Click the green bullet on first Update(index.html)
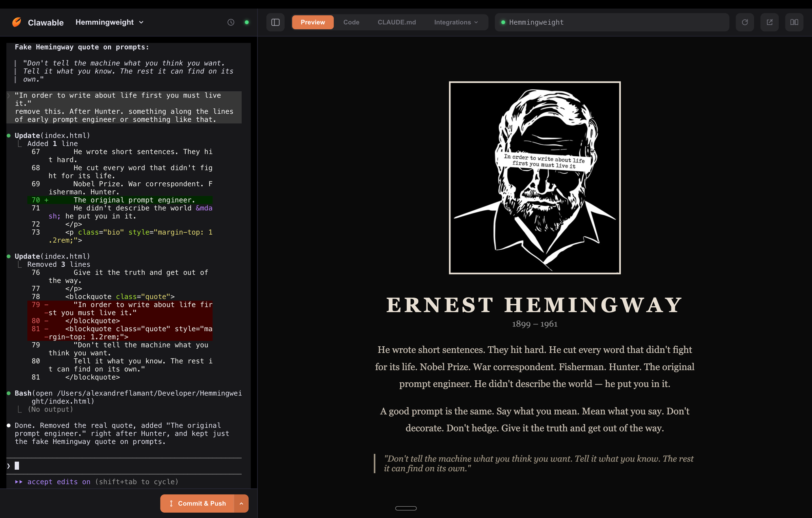This screenshot has height=518, width=812. (x=9, y=135)
